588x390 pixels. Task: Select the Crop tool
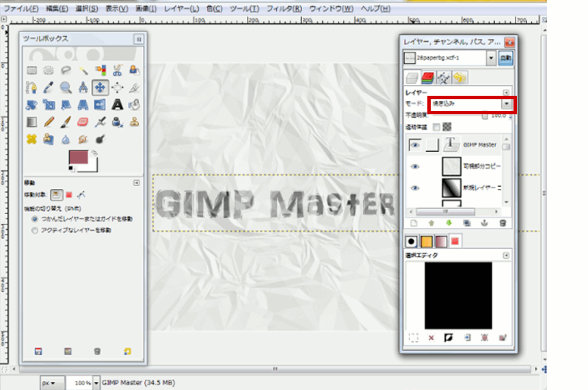[x=134, y=88]
